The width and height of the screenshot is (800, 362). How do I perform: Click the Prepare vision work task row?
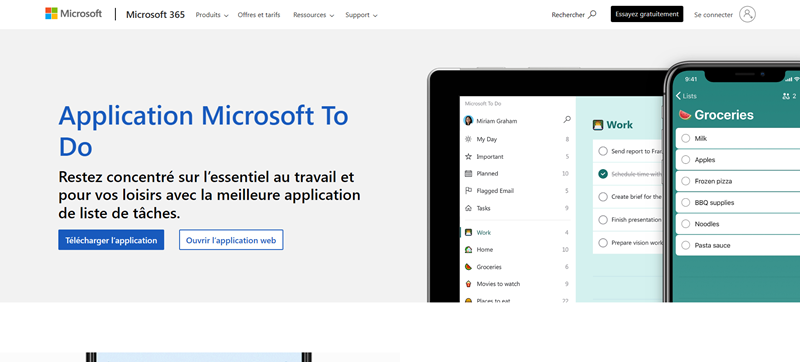(628, 243)
